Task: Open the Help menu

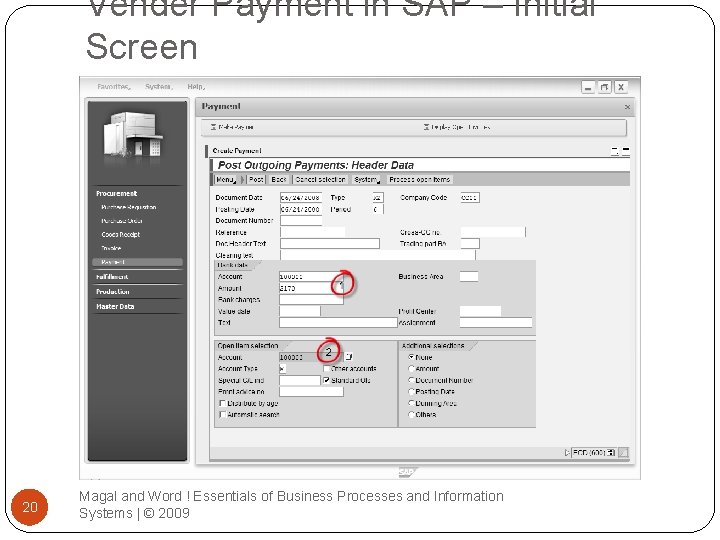Action: click(196, 86)
